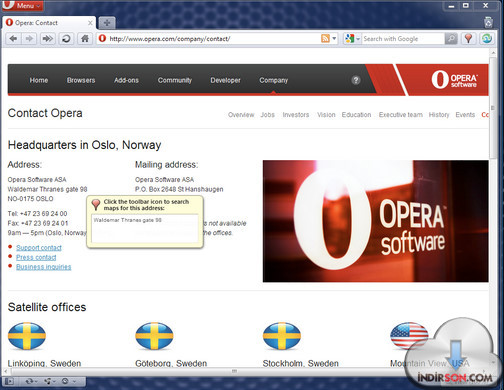
Task: Expand the Opera Turbo dropdown arrow
Action: pos(74,381)
